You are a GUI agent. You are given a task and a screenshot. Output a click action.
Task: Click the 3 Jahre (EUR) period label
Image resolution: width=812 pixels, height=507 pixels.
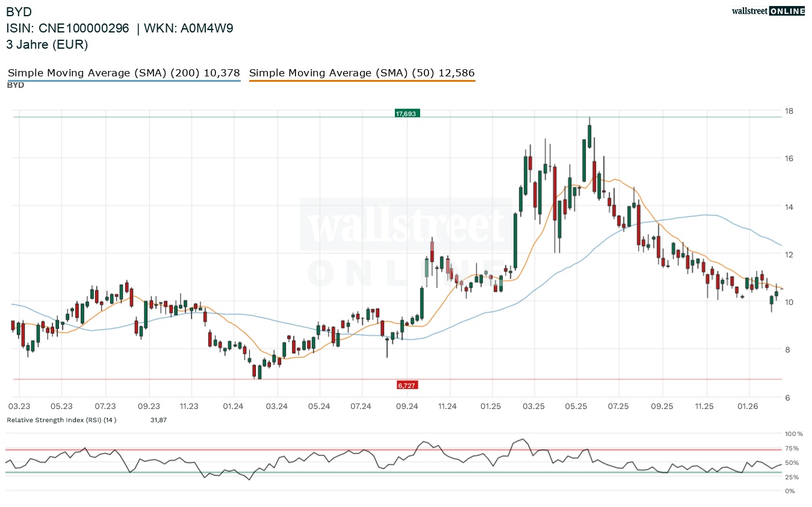47,45
